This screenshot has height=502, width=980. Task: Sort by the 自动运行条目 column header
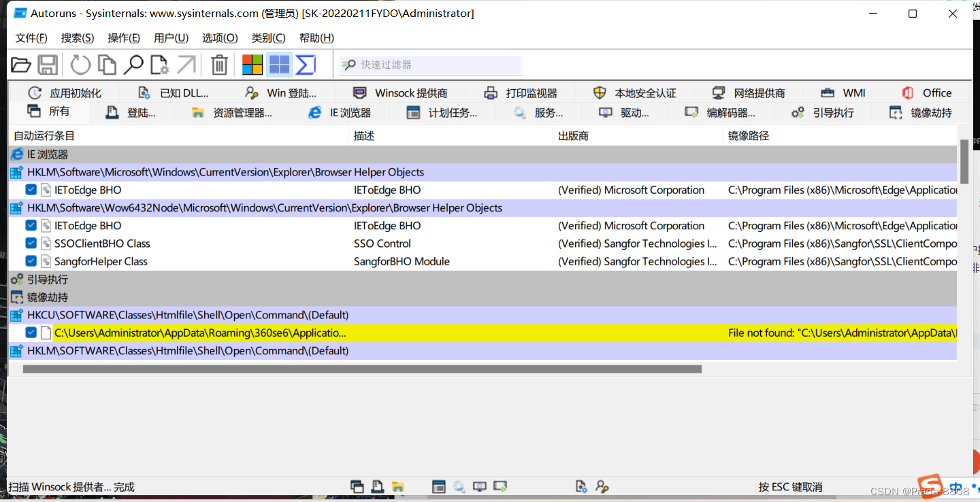click(x=178, y=136)
